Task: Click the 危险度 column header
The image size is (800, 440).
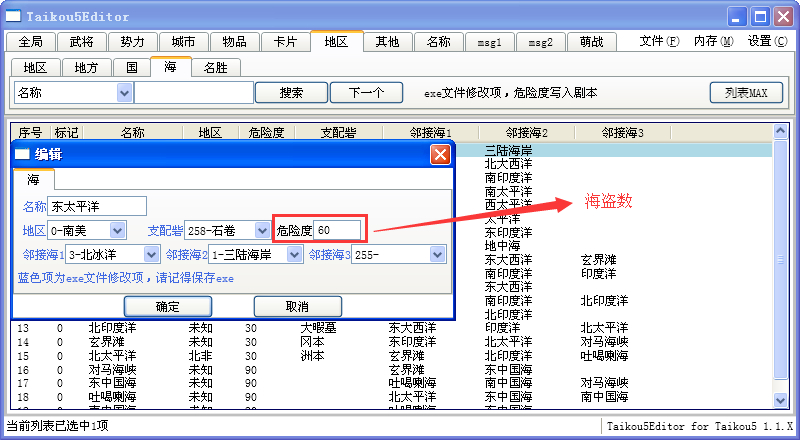Action: tap(266, 133)
